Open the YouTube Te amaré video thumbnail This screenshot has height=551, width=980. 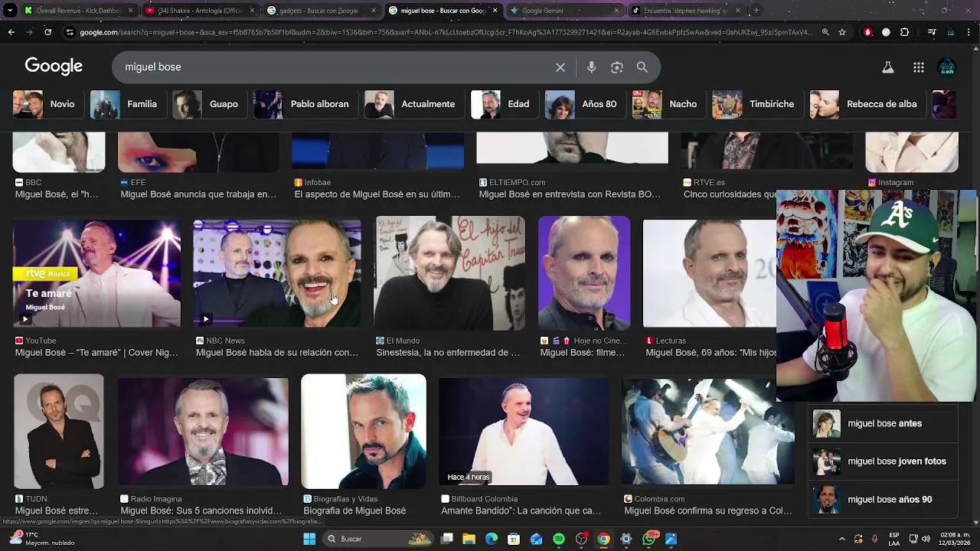(x=97, y=273)
